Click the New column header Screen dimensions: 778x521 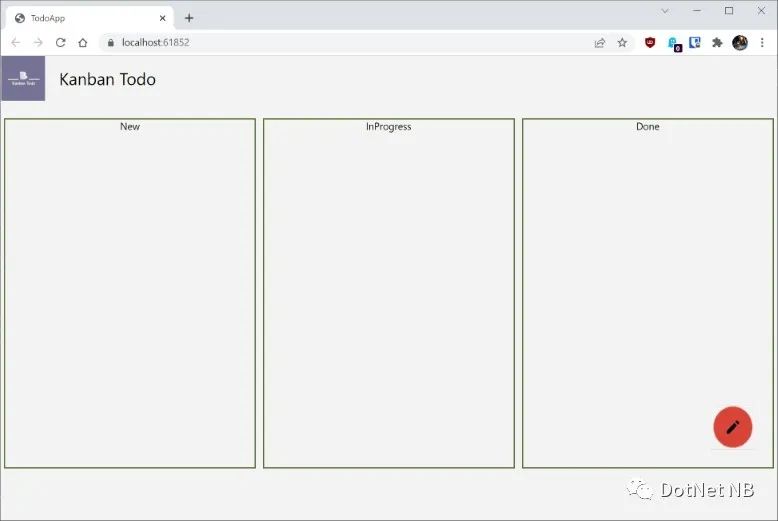point(130,127)
